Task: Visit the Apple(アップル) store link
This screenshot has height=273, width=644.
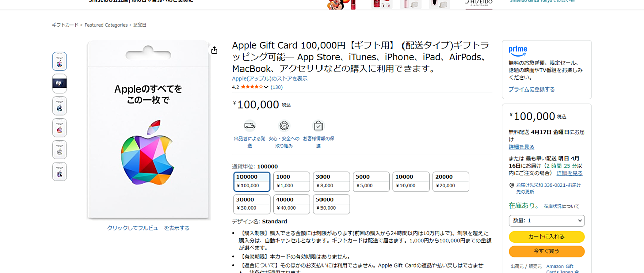Action: [270, 79]
